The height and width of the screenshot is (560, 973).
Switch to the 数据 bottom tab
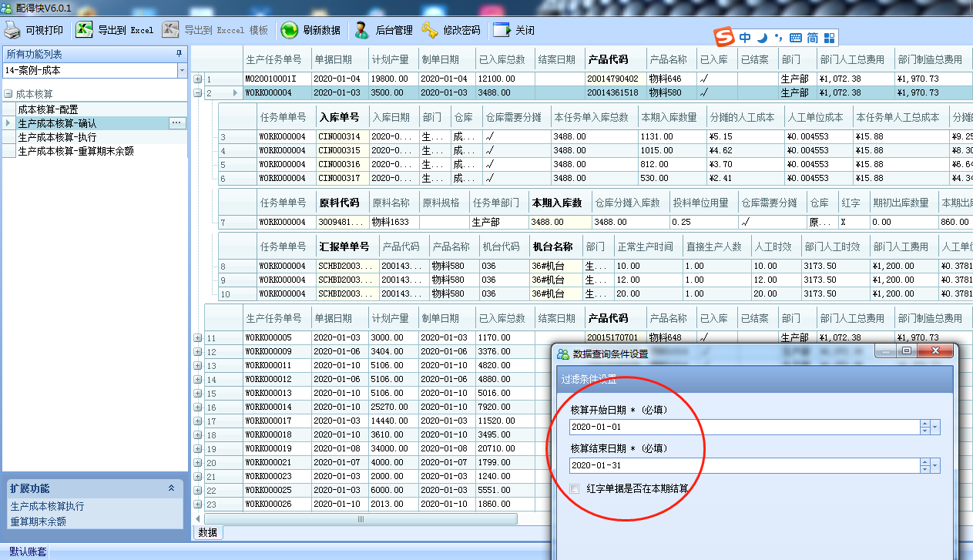pos(208,532)
